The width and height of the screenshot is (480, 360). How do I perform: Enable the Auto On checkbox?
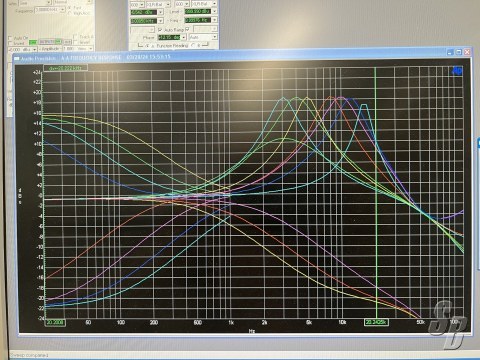(x=10, y=38)
